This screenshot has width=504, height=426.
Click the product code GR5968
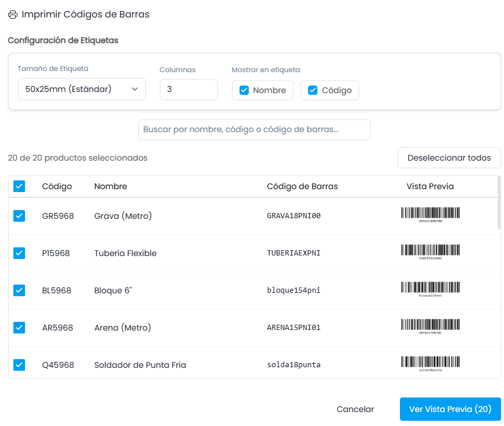tap(58, 216)
